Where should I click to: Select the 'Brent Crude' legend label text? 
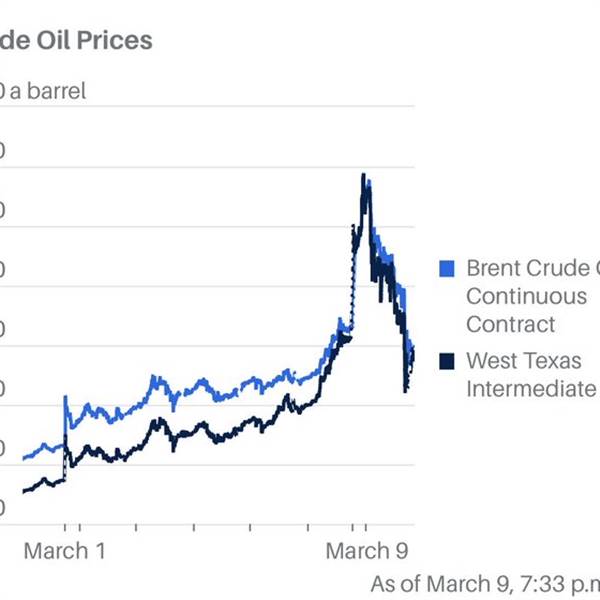point(530,268)
